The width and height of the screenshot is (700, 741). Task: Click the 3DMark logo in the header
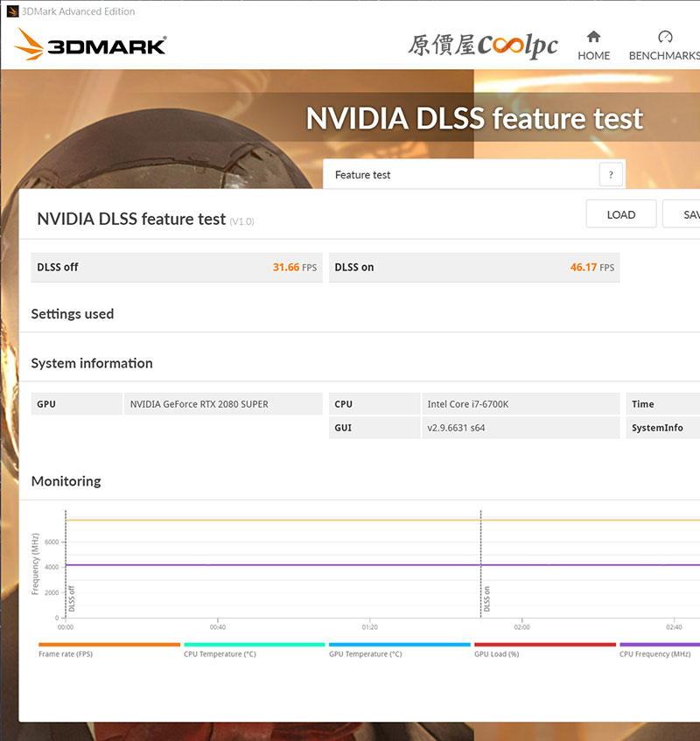click(x=90, y=44)
